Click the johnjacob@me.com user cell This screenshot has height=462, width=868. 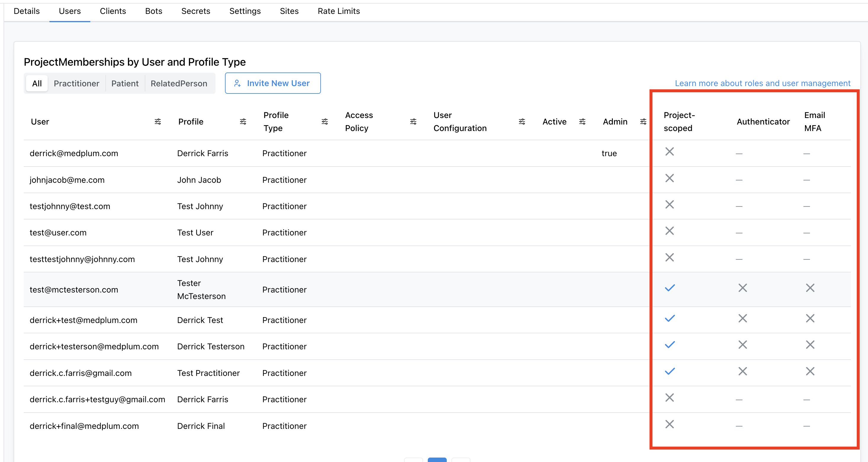(67, 180)
